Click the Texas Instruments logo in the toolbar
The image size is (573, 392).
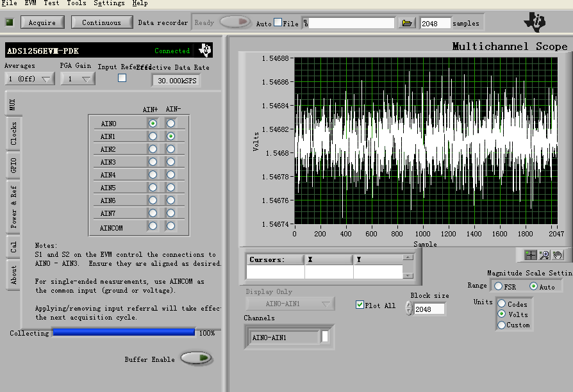coord(535,22)
